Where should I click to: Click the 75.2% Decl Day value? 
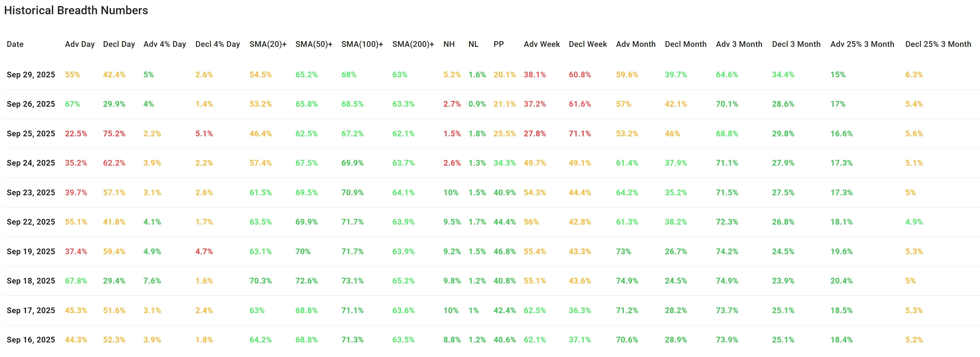114,133
